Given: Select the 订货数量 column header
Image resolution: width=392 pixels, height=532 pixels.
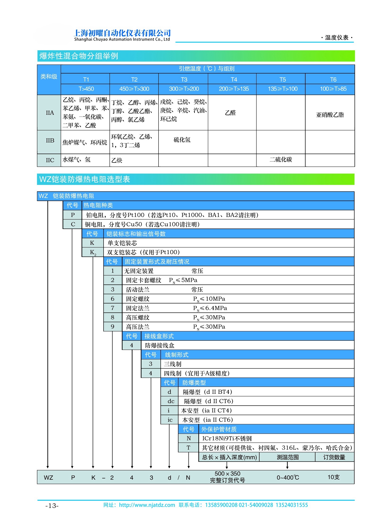Looking at the screenshot, I should pyautogui.click(x=334, y=457).
